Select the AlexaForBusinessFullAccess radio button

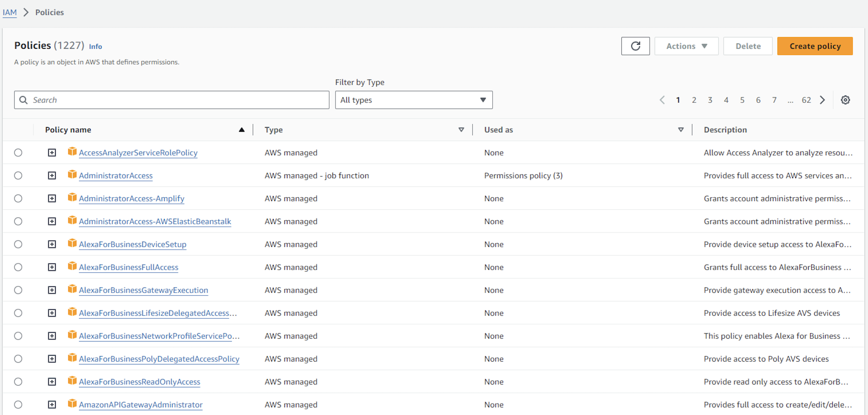coord(18,267)
